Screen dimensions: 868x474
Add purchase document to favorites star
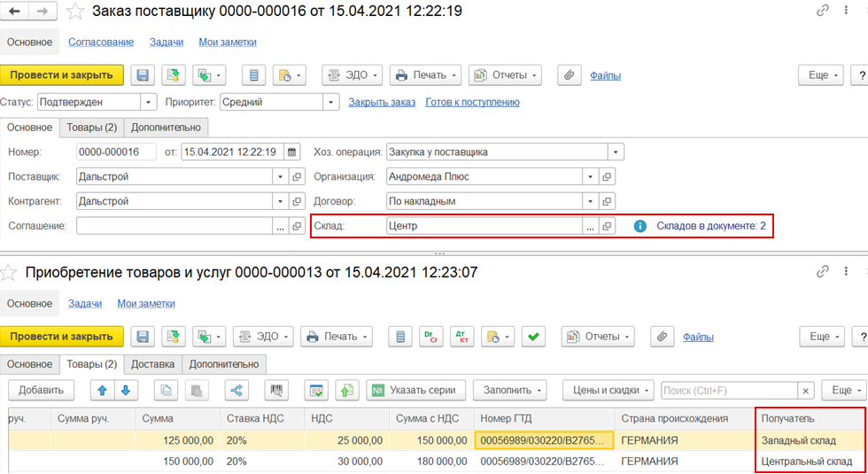click(x=8, y=273)
